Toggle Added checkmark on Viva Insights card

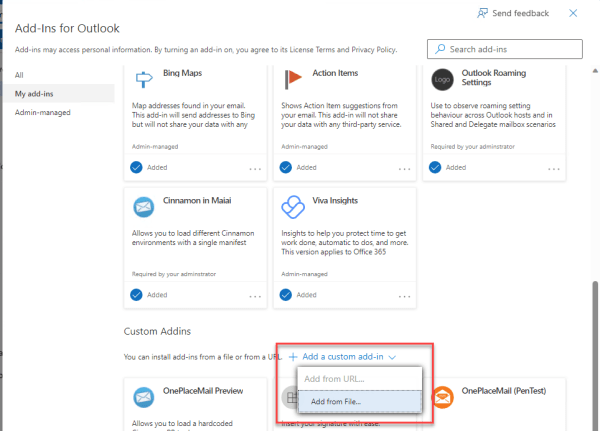[x=286, y=295]
